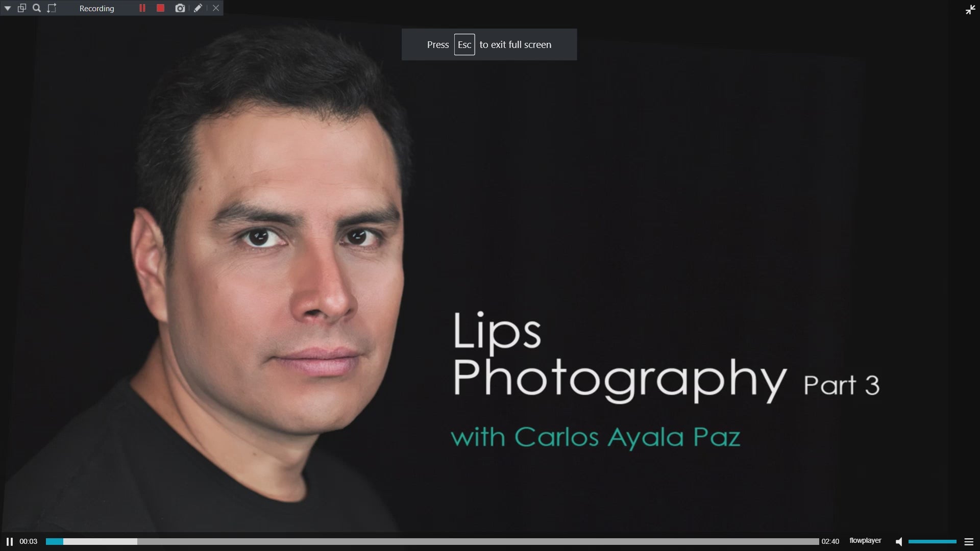980x551 pixels.
Task: Take a screenshot with camera icon
Action: point(180,8)
